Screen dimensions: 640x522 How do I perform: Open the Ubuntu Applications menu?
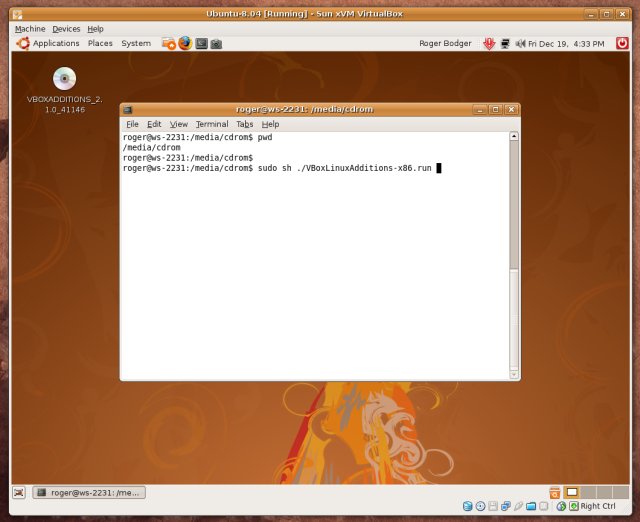click(x=56, y=43)
